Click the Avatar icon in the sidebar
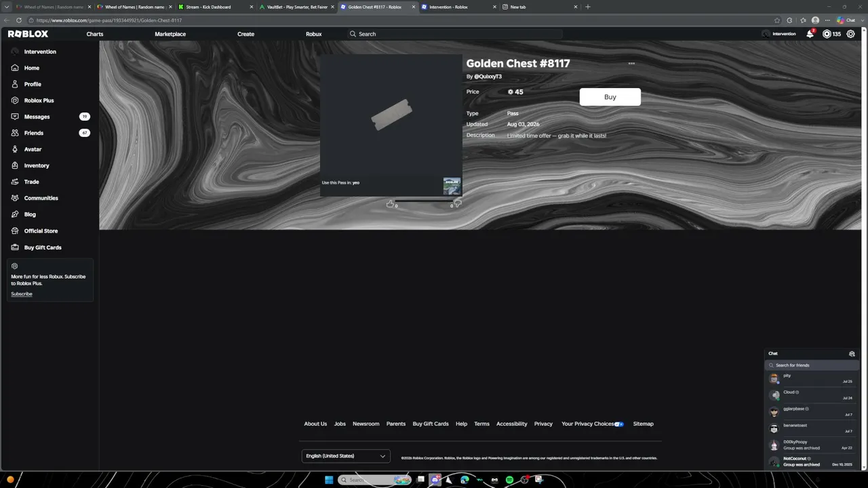The height and width of the screenshot is (488, 868). click(x=15, y=149)
